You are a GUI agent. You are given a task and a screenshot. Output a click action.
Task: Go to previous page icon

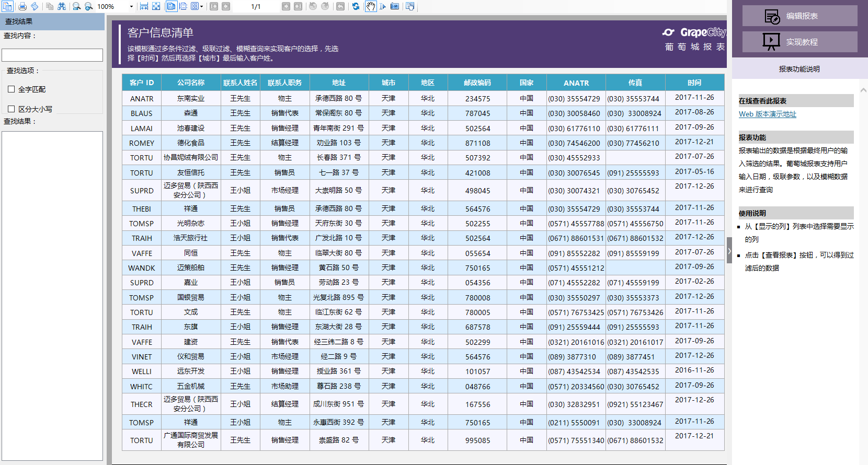pyautogui.click(x=226, y=6)
